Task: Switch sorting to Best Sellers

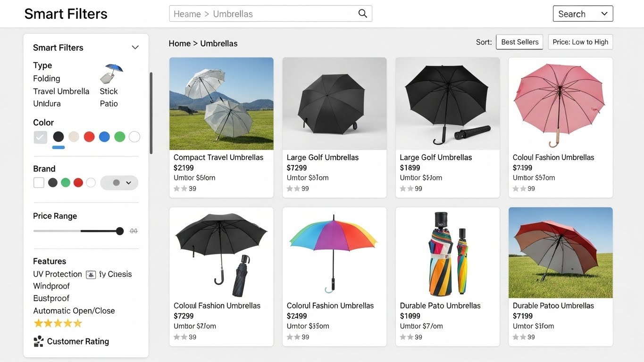Action: tap(519, 42)
